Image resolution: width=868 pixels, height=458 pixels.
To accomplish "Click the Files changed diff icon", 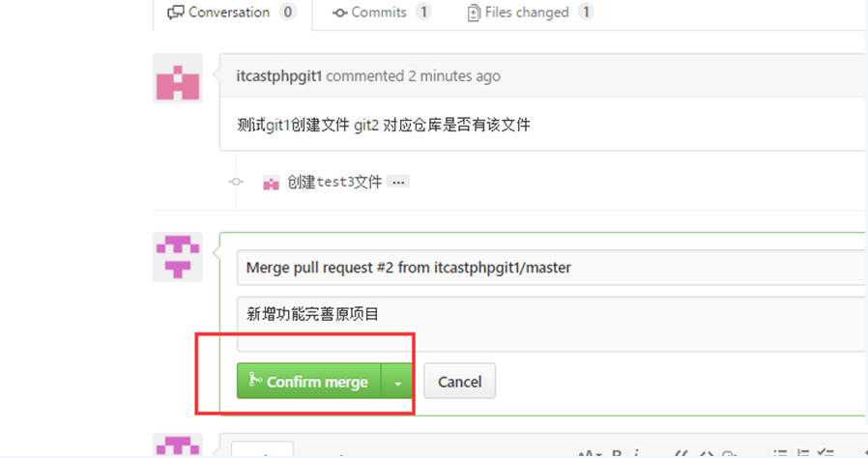I will pos(474,13).
